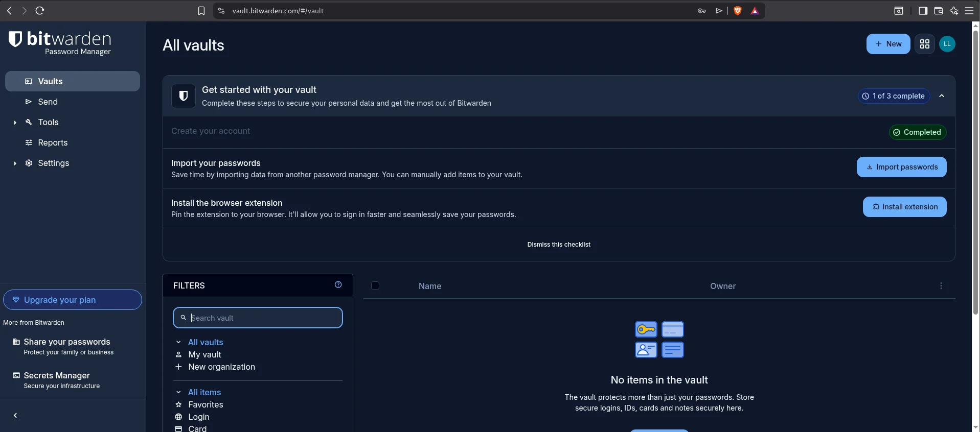Click the site settings icon in address bar
Screen dimensions: 980x432
pos(221,11)
